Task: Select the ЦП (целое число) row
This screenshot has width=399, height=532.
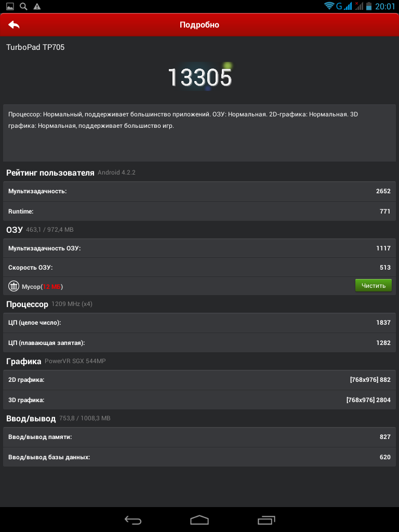Action: point(199,323)
